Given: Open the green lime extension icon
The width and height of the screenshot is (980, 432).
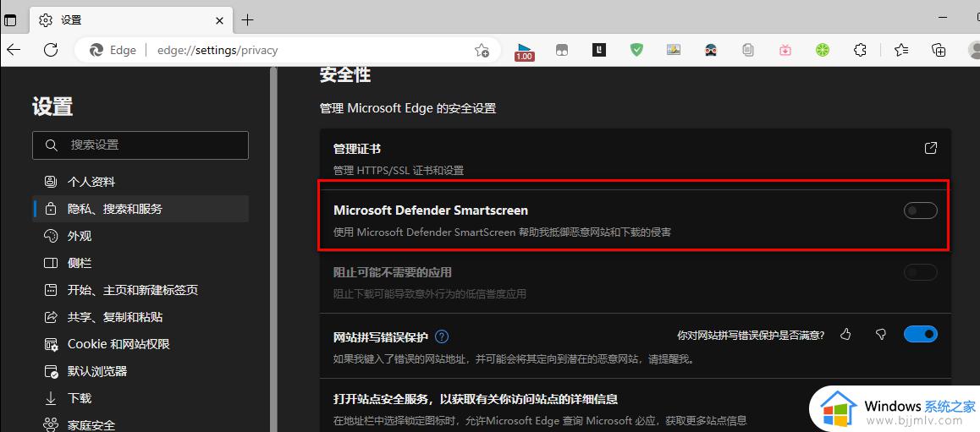Looking at the screenshot, I should coord(823,50).
